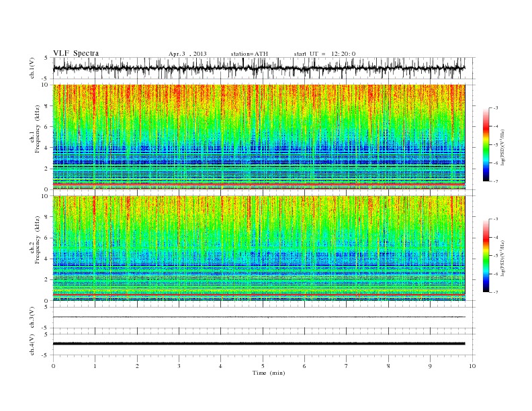Click the ch.1 voltage waveform trace
Screen dimensions: 532x411
pos(259,68)
